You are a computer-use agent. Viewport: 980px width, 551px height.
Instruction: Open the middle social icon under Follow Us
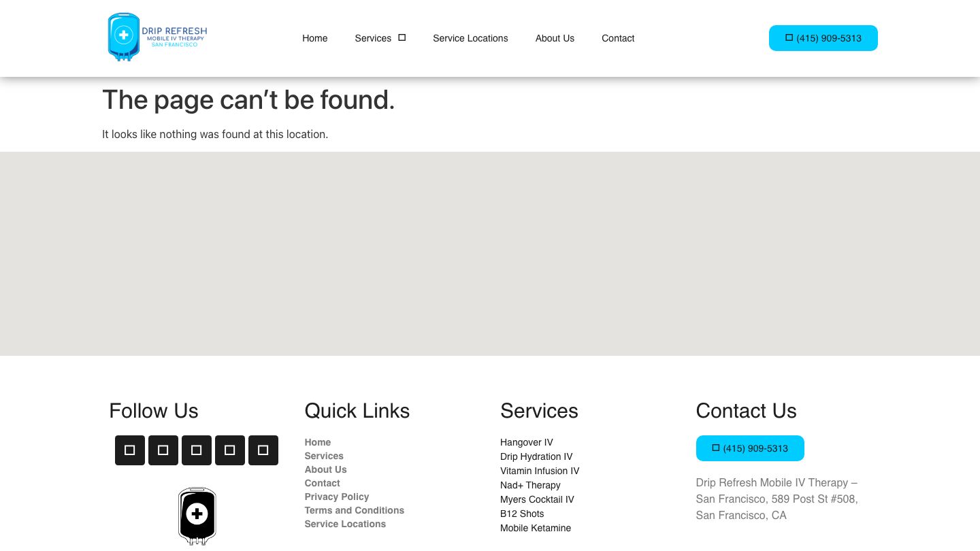pos(197,450)
